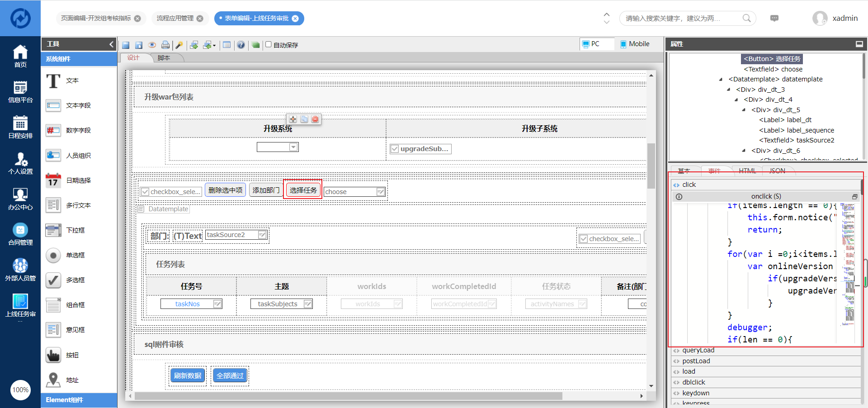
Task: Open the 日程安排 sidebar icon
Action: pyautogui.click(x=20, y=127)
